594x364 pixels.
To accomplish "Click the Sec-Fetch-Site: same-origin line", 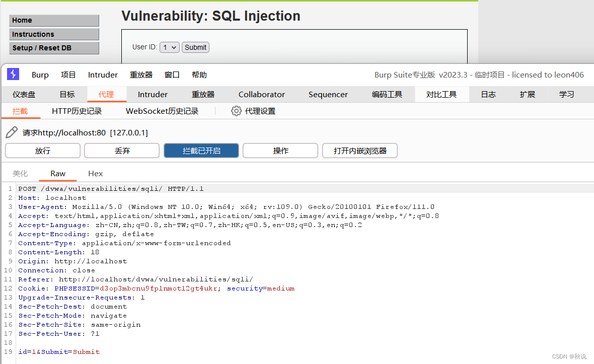I will click(80, 325).
